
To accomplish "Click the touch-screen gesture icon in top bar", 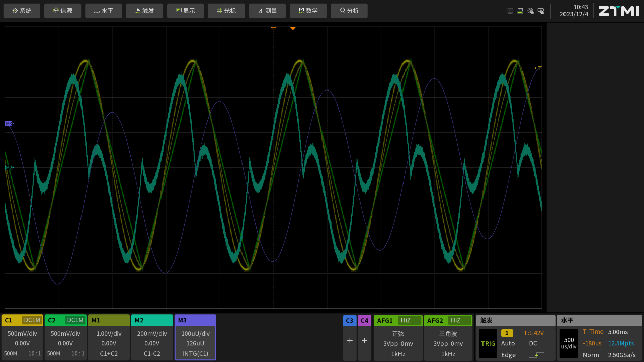I will (x=541, y=11).
